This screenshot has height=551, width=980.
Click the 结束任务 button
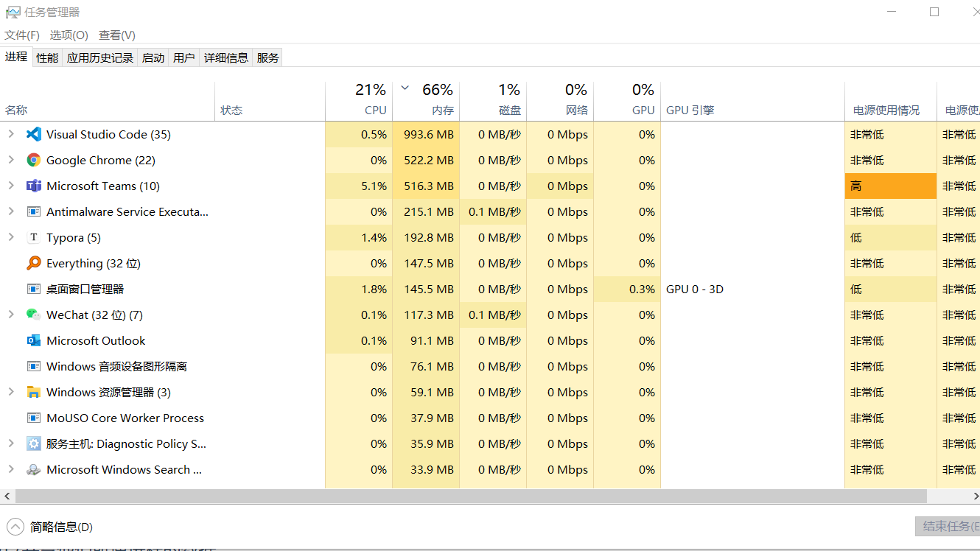pos(949,526)
